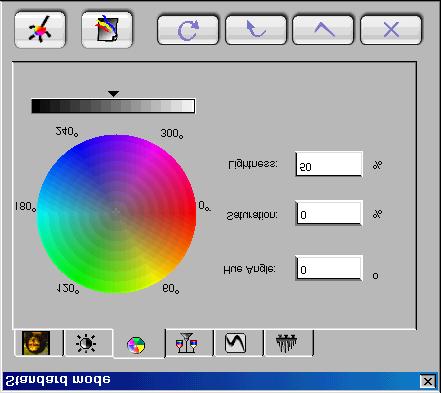This screenshot has height=393, width=441.
Task: Click the image with paintbrush icon button
Action: tap(107, 30)
